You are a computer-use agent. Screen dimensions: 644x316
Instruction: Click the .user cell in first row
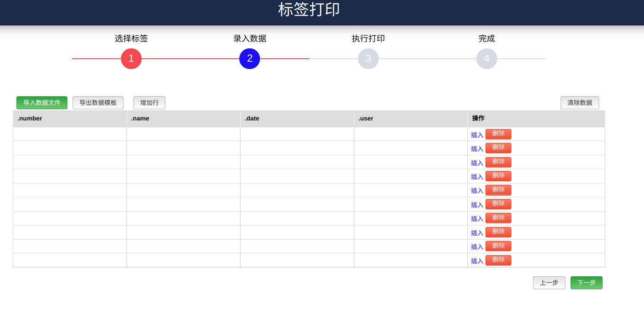[x=411, y=134]
